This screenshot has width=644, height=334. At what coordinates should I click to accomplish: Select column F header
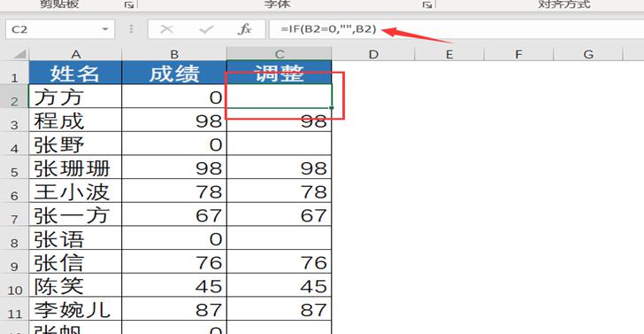click(x=518, y=54)
